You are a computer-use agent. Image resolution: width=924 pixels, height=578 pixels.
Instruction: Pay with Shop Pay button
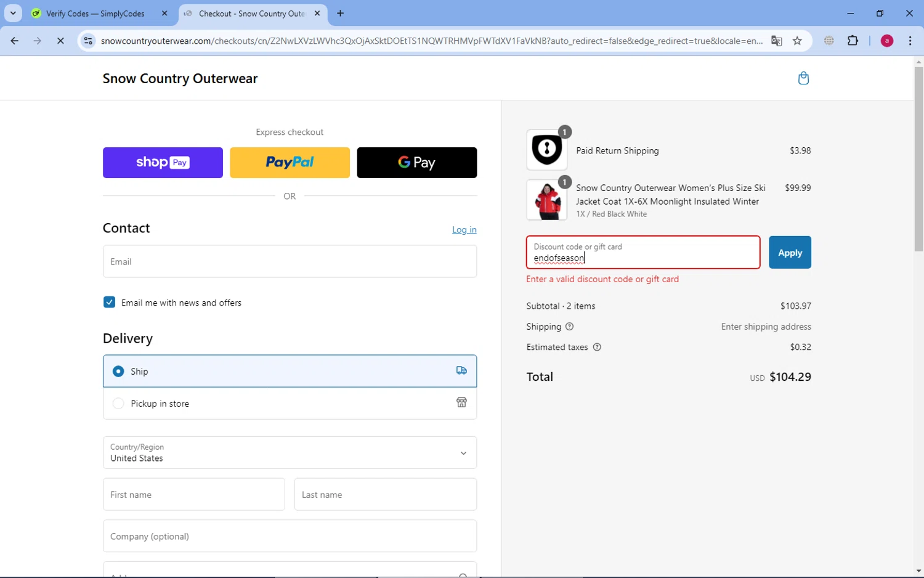coord(163,163)
